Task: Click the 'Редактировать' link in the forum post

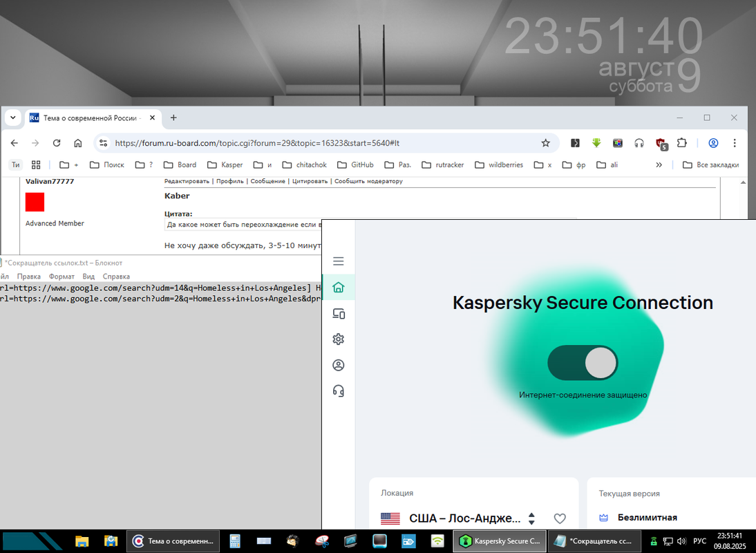Action: click(x=187, y=181)
